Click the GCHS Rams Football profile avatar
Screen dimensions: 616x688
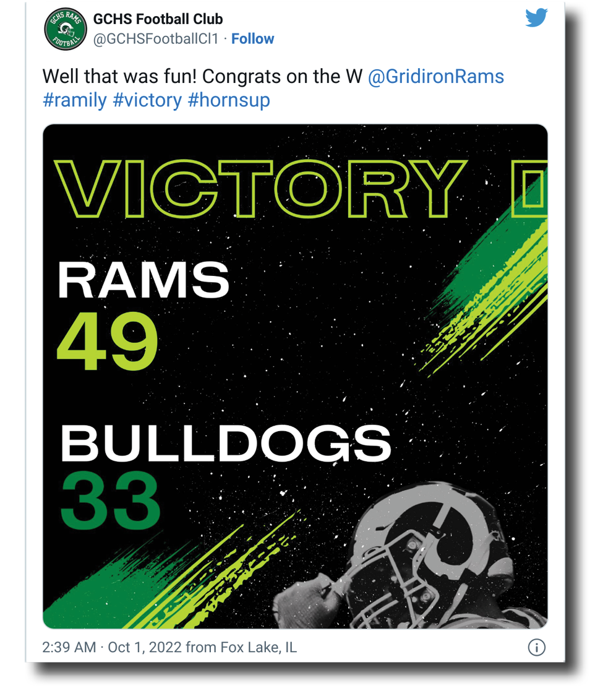click(x=64, y=29)
